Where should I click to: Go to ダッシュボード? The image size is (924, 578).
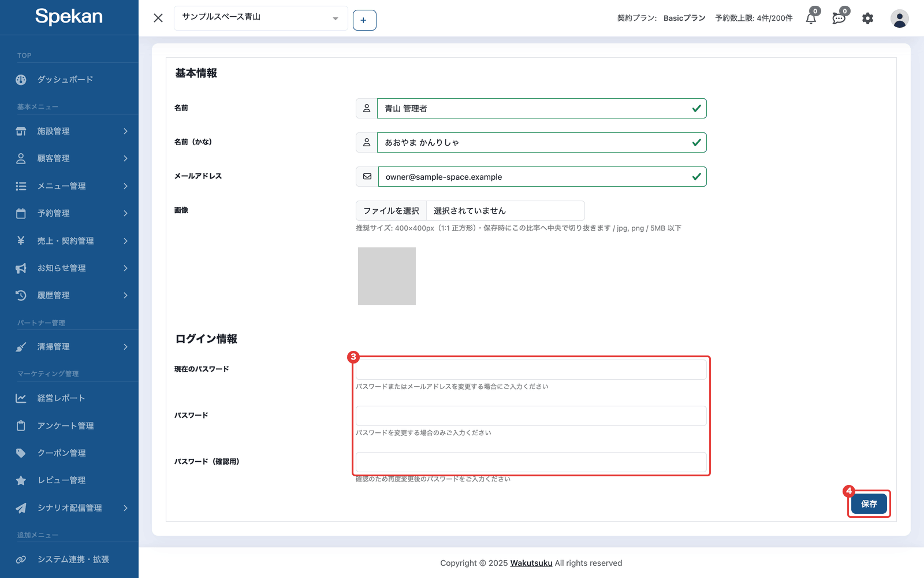[65, 80]
